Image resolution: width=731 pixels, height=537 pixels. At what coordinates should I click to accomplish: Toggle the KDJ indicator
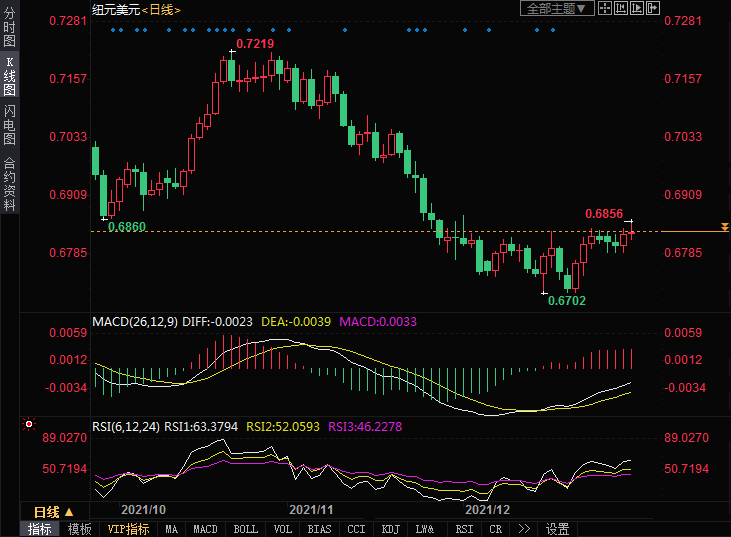391,529
